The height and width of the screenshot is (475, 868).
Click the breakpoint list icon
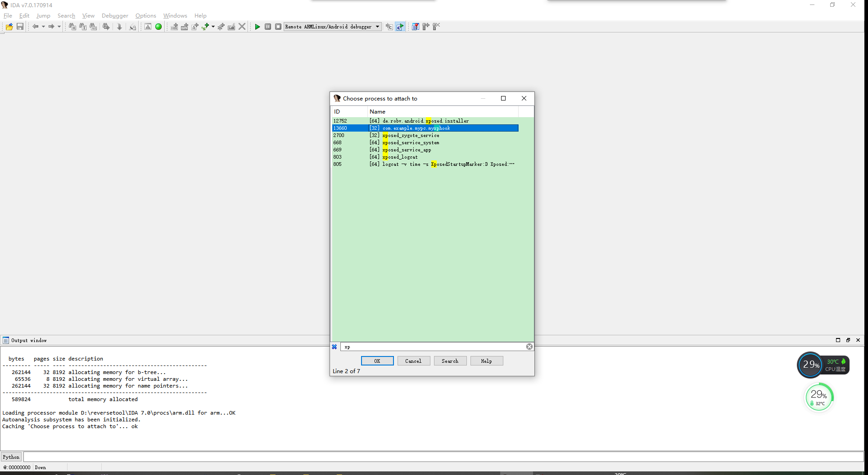[416, 27]
